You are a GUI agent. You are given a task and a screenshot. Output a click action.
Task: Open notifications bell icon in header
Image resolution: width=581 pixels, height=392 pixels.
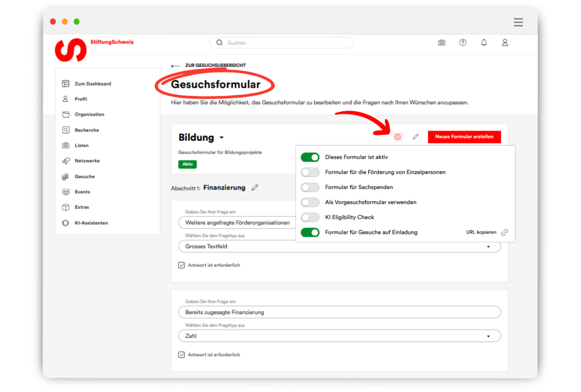pyautogui.click(x=484, y=43)
